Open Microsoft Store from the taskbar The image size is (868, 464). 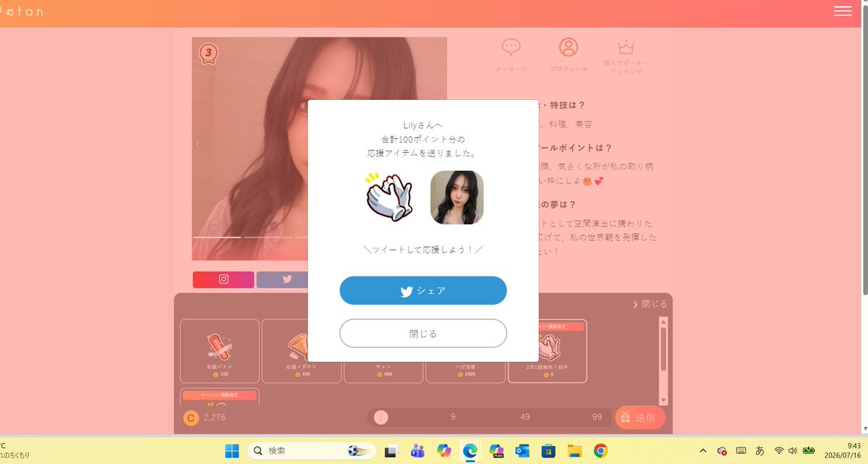click(548, 451)
